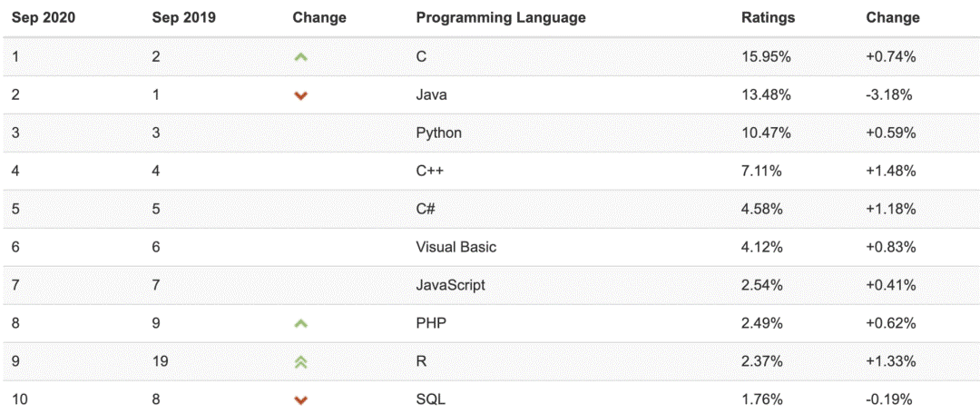Select the Python language name
The height and width of the screenshot is (414, 980).
click(x=438, y=133)
